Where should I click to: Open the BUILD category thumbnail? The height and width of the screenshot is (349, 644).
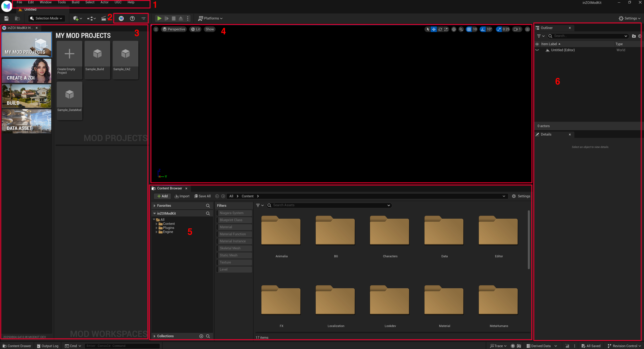coord(27,96)
